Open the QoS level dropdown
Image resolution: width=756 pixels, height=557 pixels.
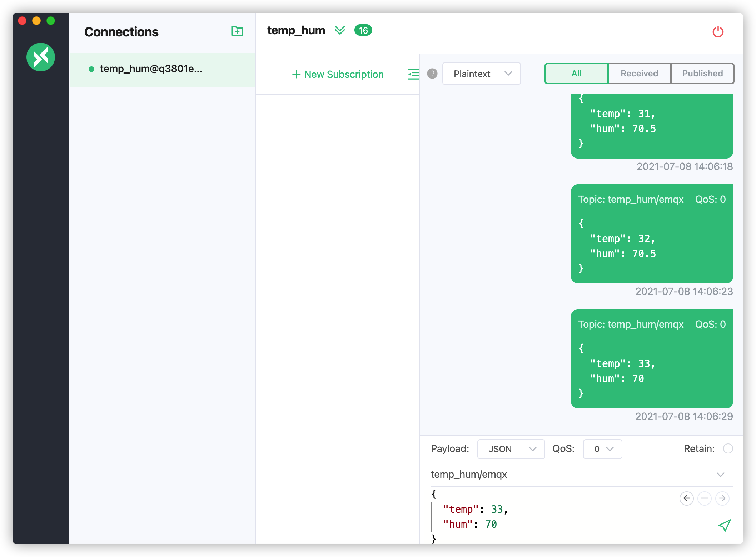[602, 449]
